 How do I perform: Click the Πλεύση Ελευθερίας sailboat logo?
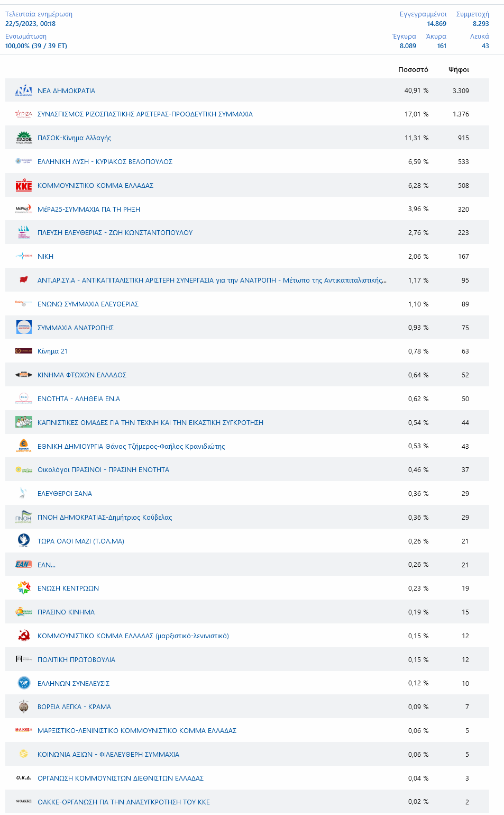click(24, 233)
